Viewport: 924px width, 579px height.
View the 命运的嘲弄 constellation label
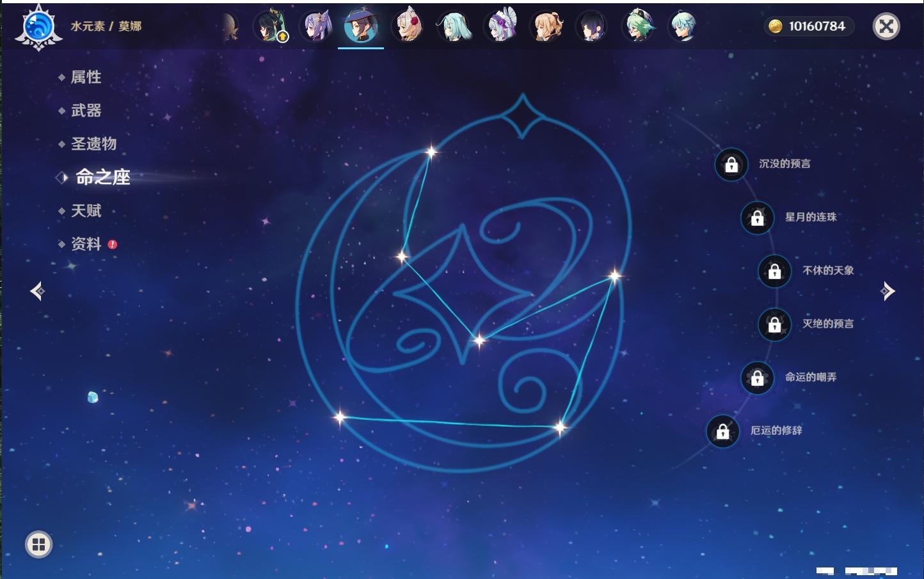tap(811, 377)
